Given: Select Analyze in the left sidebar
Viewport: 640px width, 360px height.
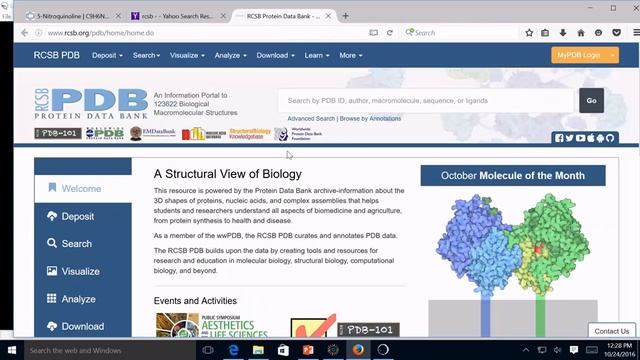Looking at the screenshot, I should (x=83, y=299).
